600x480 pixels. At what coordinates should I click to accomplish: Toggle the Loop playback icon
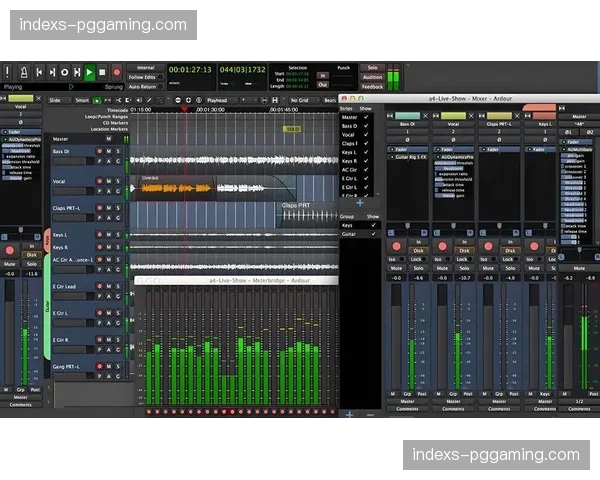pyautogui.click(x=64, y=72)
